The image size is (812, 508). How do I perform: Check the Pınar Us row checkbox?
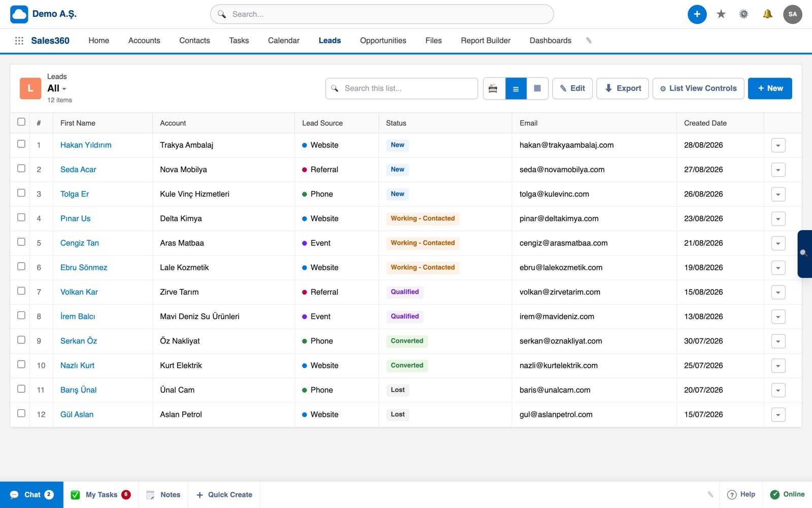pyautogui.click(x=21, y=217)
